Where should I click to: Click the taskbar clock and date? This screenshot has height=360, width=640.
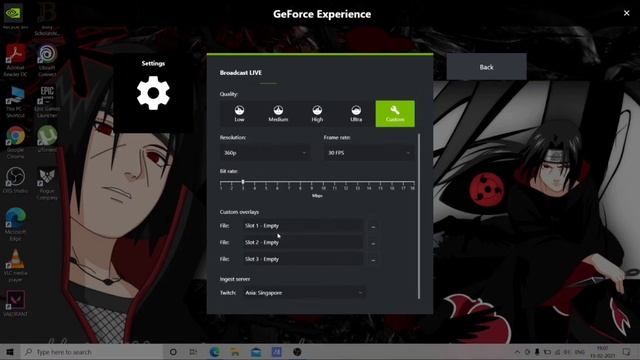(603, 352)
